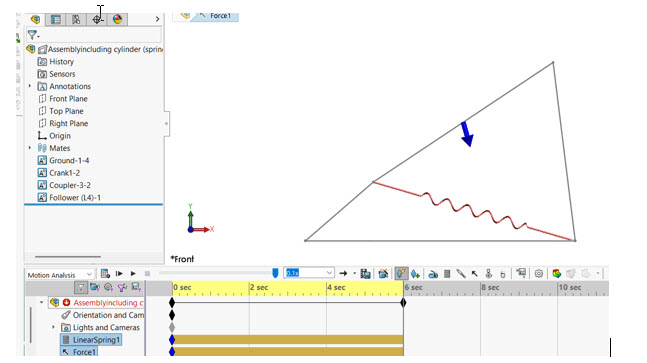Click the Calculate motion study icon
The height and width of the screenshot is (363, 647).
[x=105, y=273]
